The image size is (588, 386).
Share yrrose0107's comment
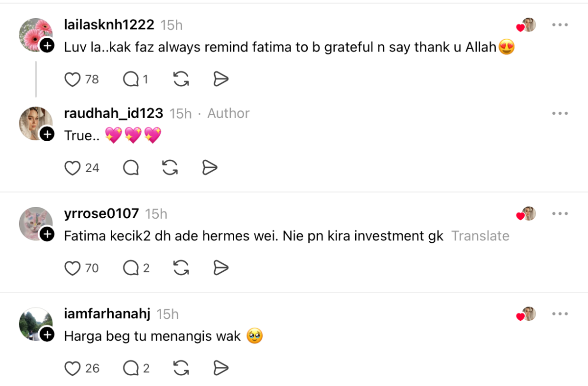(221, 268)
